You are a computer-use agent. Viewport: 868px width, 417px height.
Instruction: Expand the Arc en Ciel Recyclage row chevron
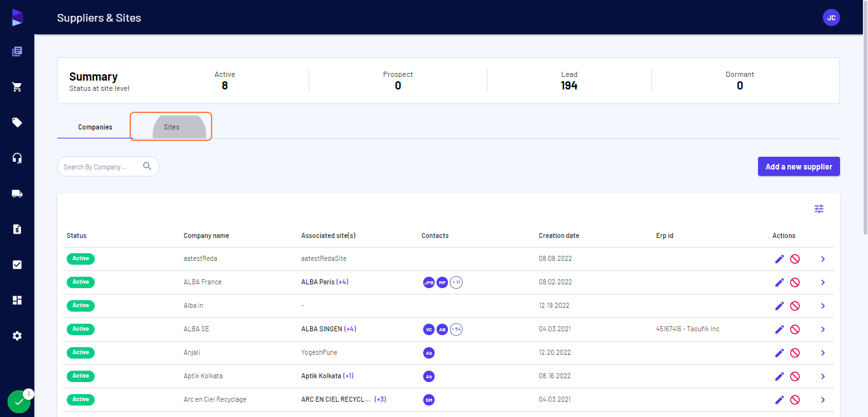(x=823, y=400)
